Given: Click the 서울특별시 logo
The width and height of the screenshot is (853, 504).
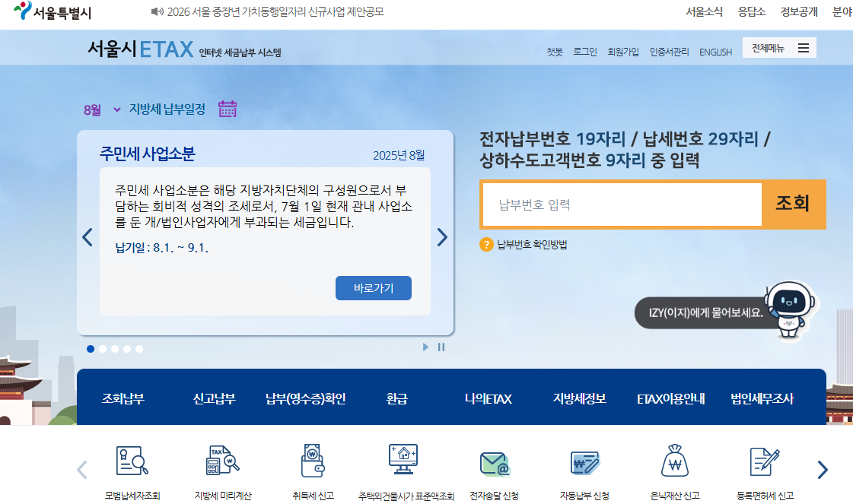Looking at the screenshot, I should coord(53,11).
